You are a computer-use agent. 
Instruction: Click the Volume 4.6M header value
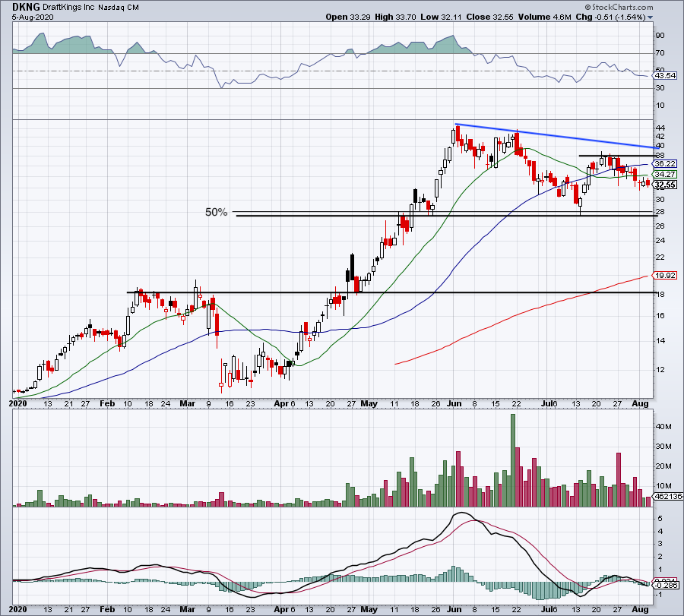click(544, 17)
